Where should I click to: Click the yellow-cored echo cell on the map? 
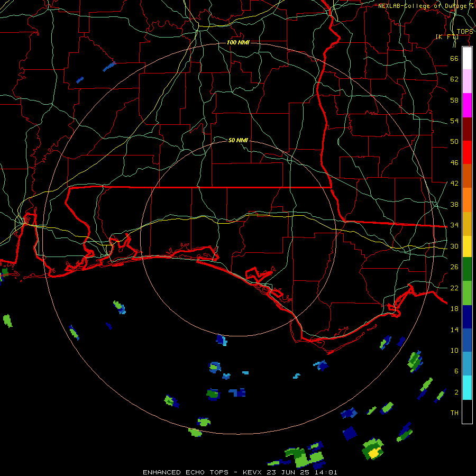pos(373,449)
